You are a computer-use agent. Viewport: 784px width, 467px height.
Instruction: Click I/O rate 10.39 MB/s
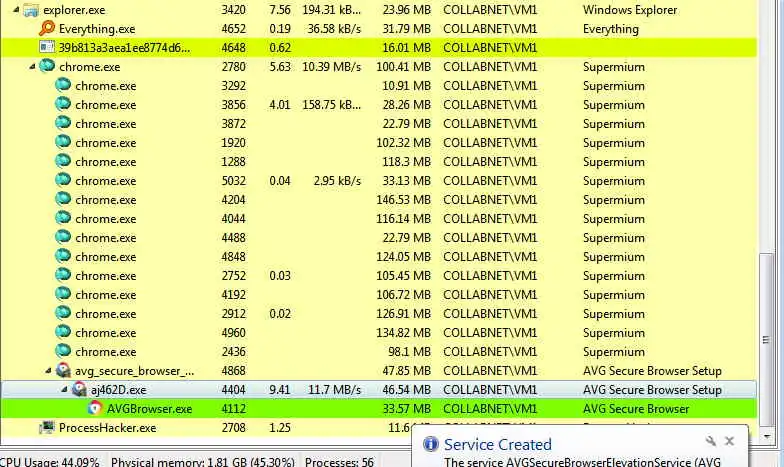(332, 67)
